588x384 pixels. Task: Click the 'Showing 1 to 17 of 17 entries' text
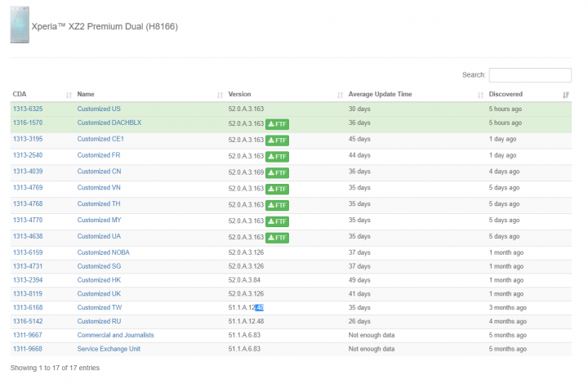tap(55, 368)
